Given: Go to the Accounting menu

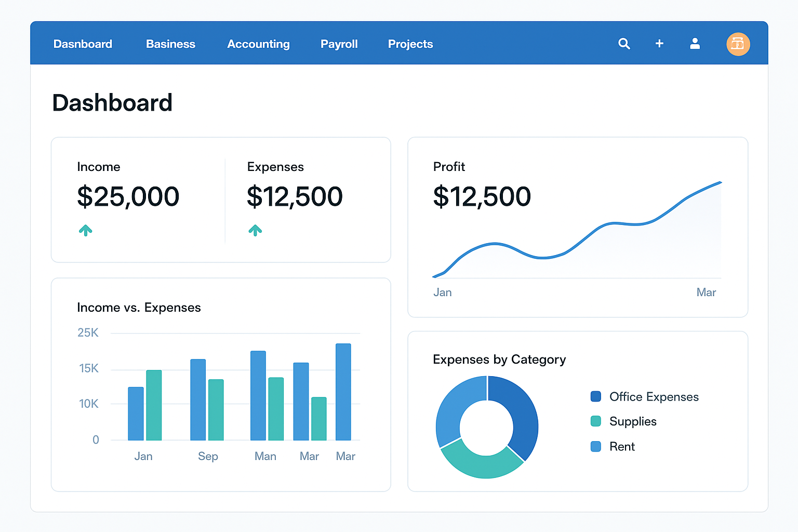Looking at the screenshot, I should [258, 44].
